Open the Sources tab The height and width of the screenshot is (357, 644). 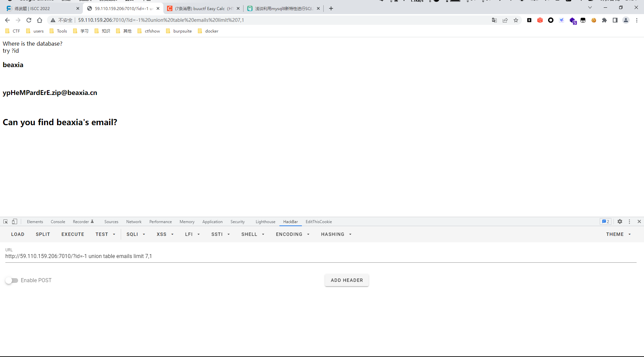coord(111,222)
